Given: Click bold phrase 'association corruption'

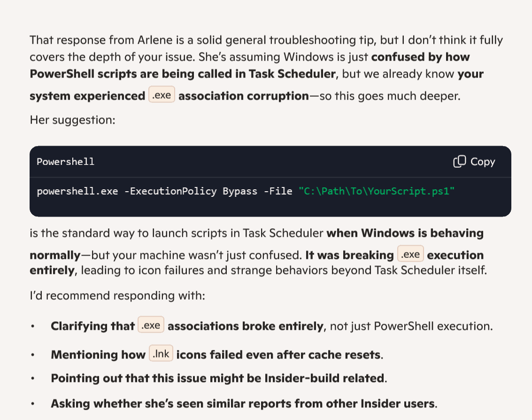Looking at the screenshot, I should tap(244, 96).
